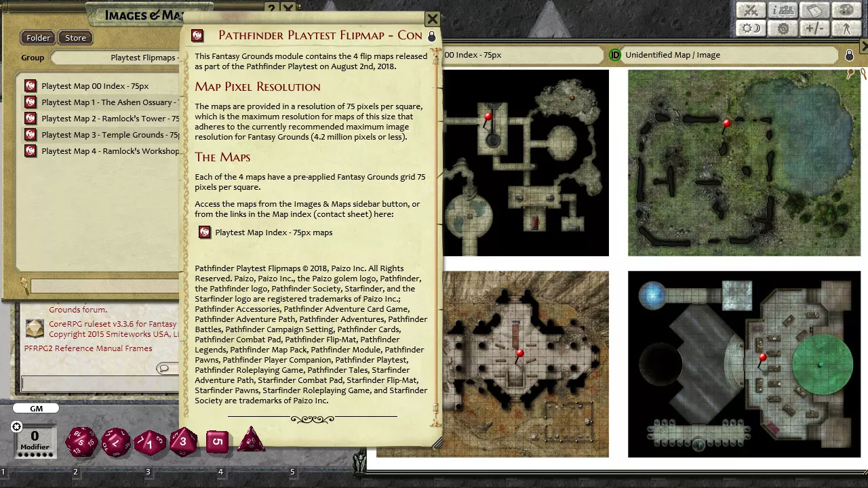The image size is (868, 488).
Task: Click the Store button
Action: pyautogui.click(x=75, y=38)
